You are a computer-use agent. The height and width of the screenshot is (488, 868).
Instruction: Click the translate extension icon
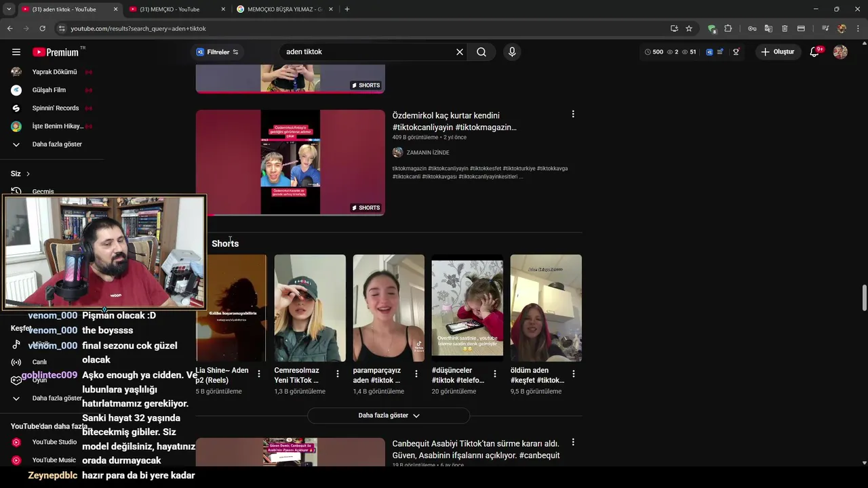pyautogui.click(x=768, y=28)
